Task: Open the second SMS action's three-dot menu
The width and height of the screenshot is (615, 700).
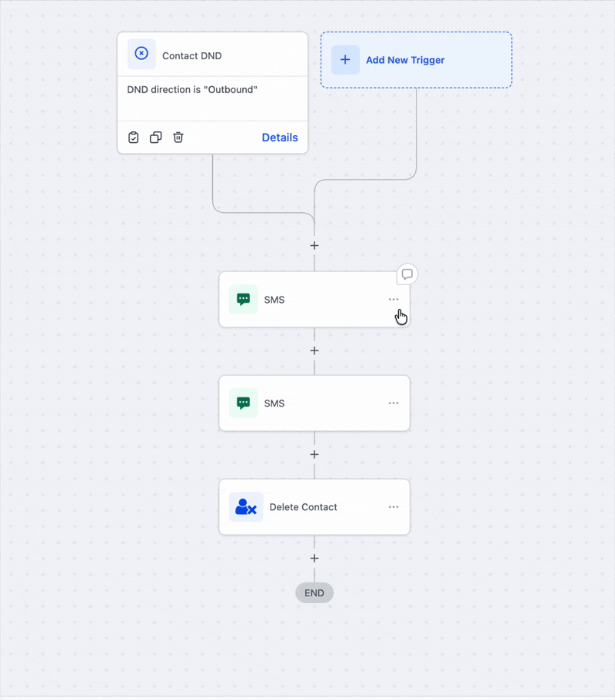Action: pyautogui.click(x=394, y=403)
